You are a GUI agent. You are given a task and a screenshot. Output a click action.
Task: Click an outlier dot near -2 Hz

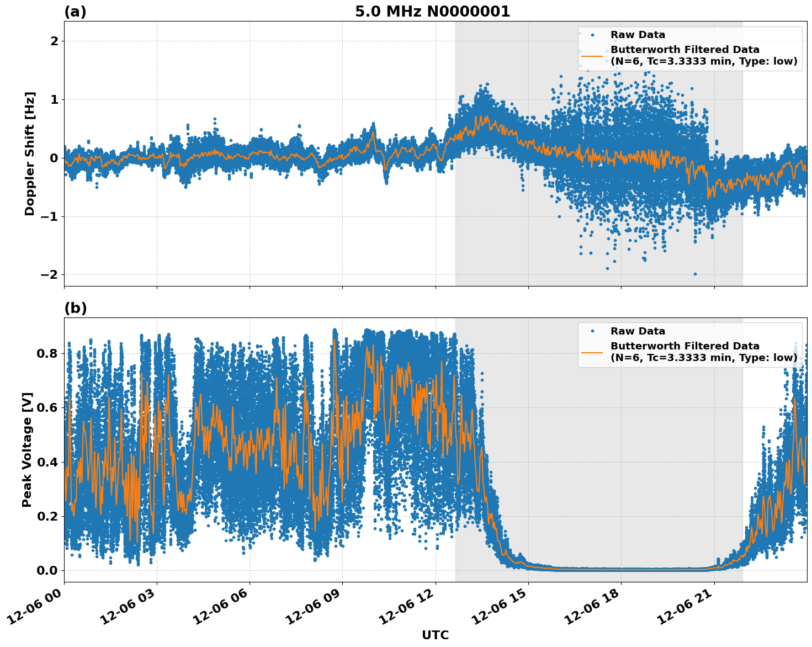click(694, 273)
